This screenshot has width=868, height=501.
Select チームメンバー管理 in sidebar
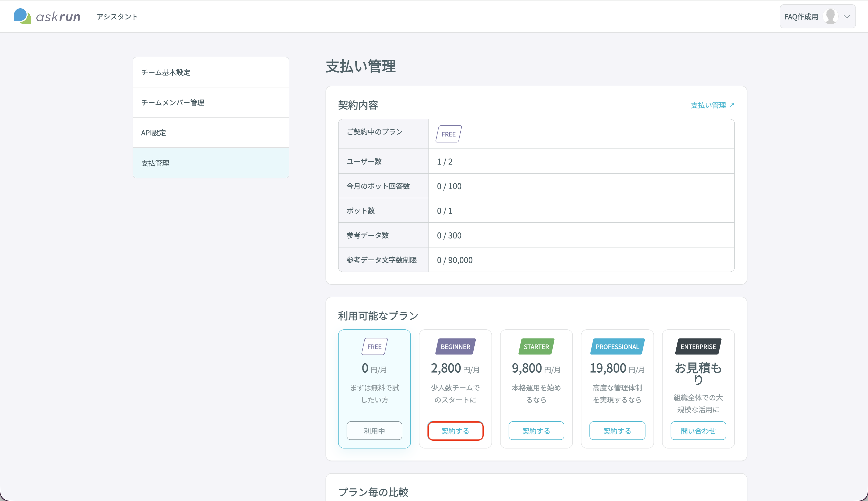click(x=211, y=102)
